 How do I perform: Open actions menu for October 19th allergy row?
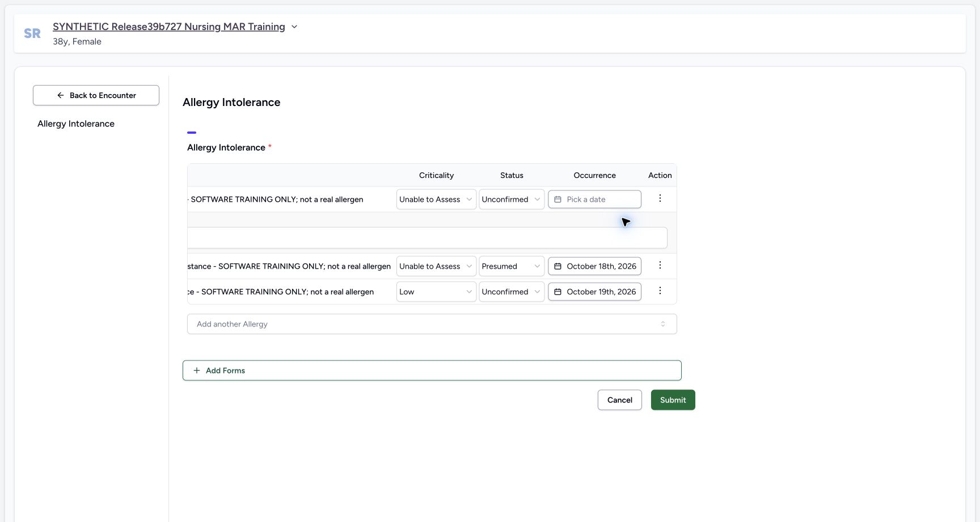pos(660,291)
